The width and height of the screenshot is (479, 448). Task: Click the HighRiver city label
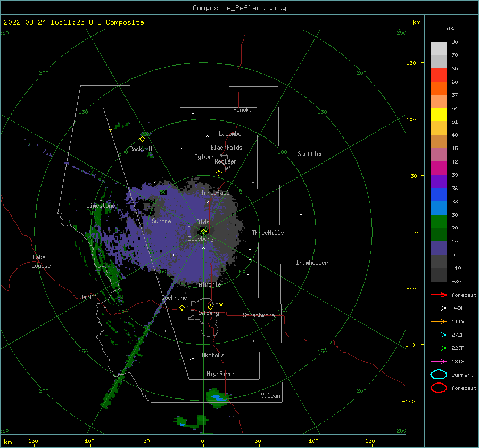pos(221,374)
